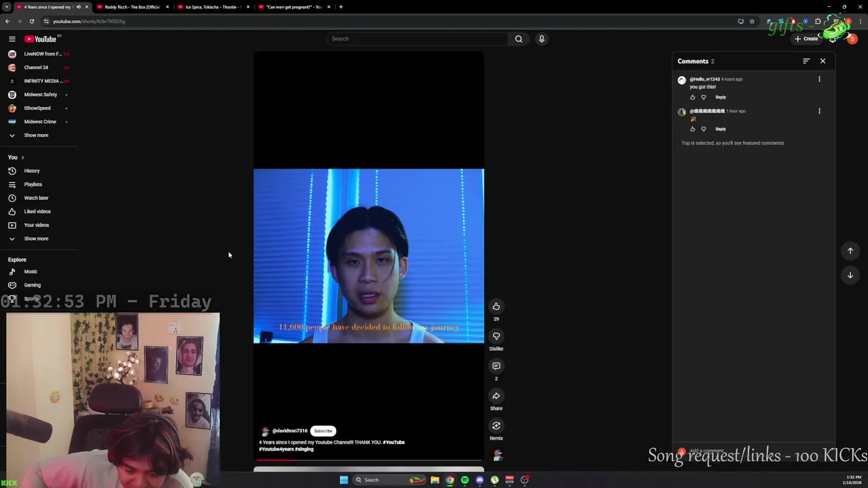Pause the Short by clicking the video
Screen dimensions: 868x488
click(x=369, y=256)
